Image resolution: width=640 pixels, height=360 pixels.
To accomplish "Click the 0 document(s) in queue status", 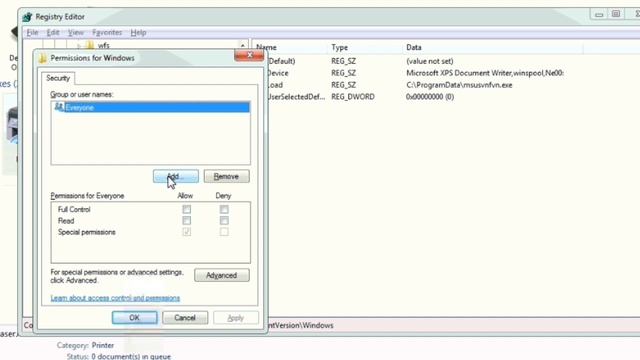I will pos(131,356).
